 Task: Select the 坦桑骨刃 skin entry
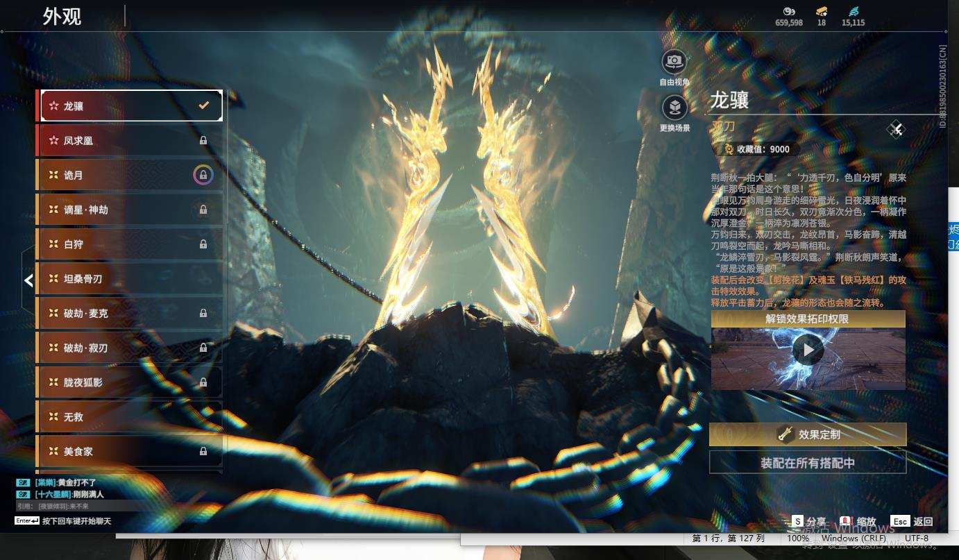(x=130, y=279)
